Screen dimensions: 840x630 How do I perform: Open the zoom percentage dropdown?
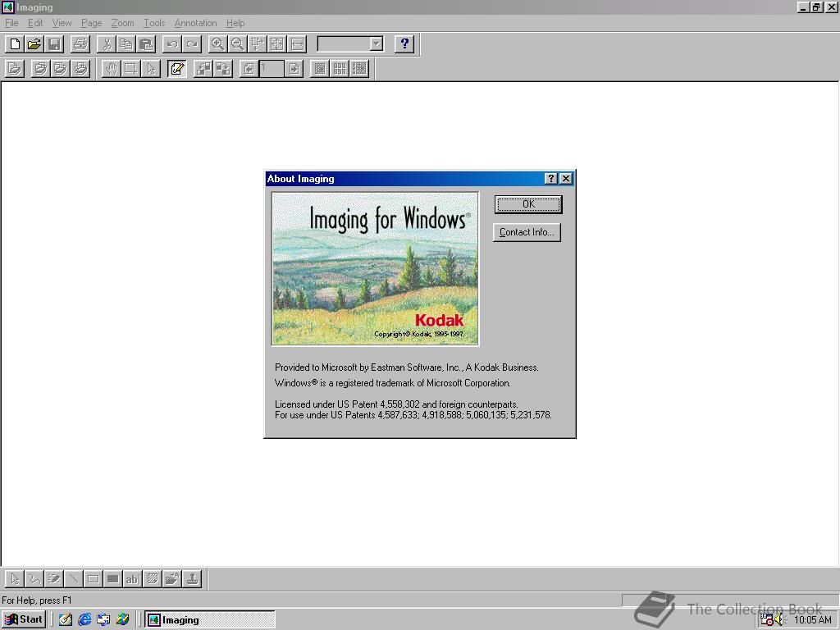[x=377, y=44]
